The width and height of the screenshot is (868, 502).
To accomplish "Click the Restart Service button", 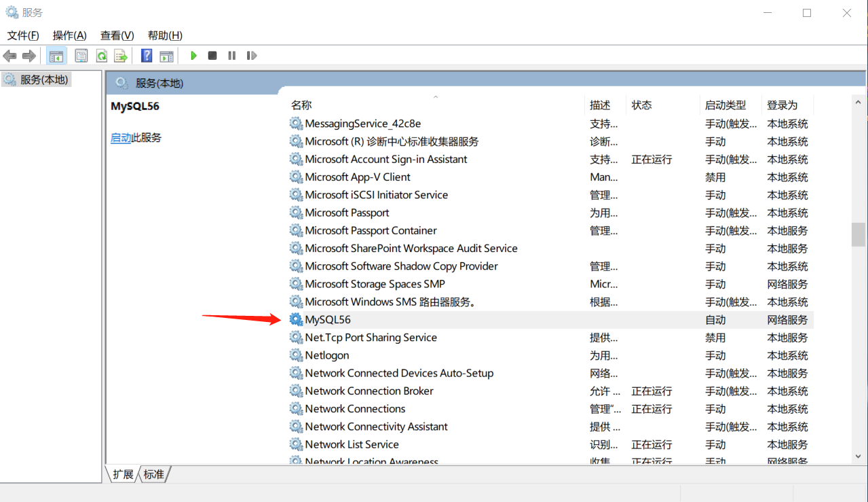I will [252, 56].
